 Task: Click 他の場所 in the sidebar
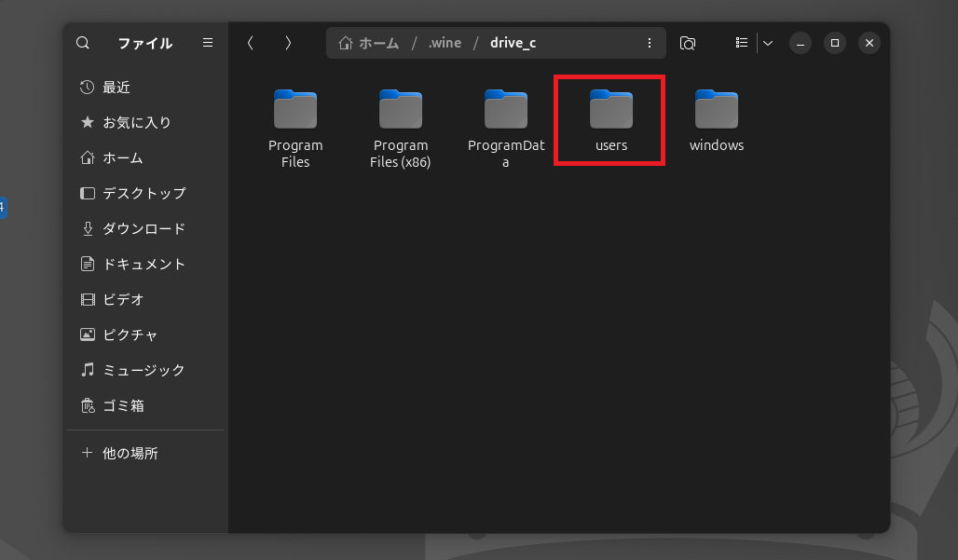130,453
